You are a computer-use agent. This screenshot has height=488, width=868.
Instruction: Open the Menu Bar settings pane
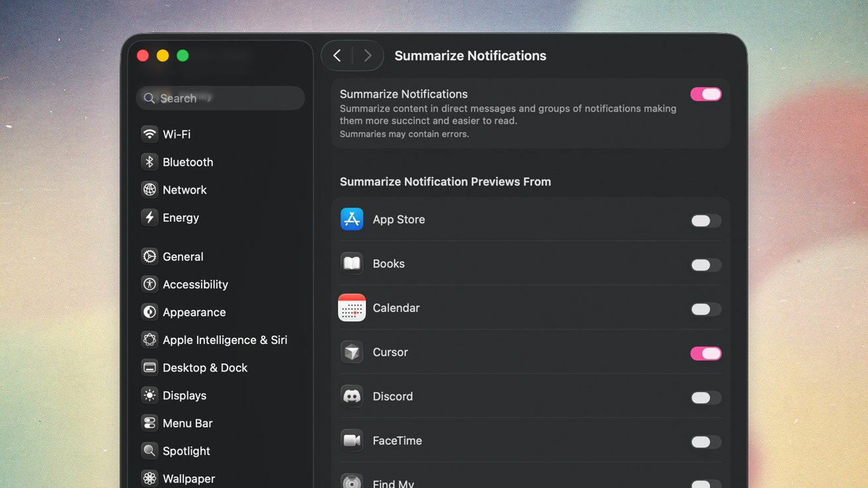click(x=187, y=423)
